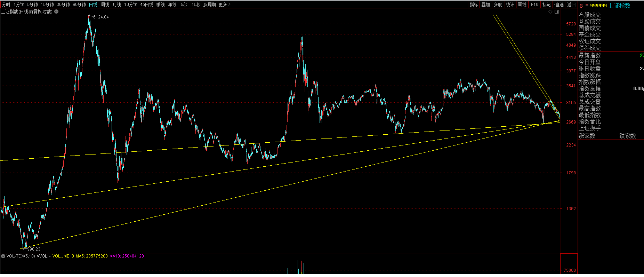The image size is (644, 277).
Task: Click the 6124.04 peak price marker
Action: pyautogui.click(x=100, y=17)
